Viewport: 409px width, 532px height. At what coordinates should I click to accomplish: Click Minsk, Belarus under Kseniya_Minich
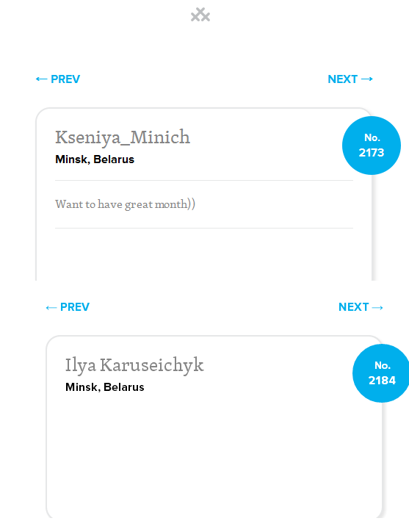click(x=95, y=159)
